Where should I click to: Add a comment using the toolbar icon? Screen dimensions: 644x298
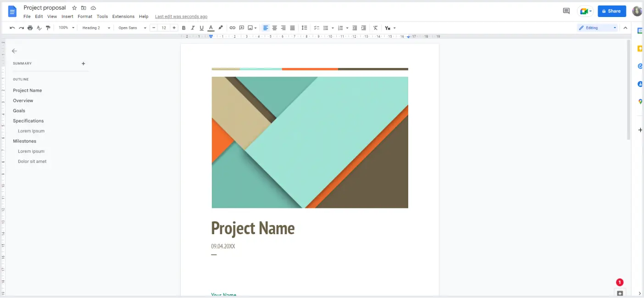241,28
